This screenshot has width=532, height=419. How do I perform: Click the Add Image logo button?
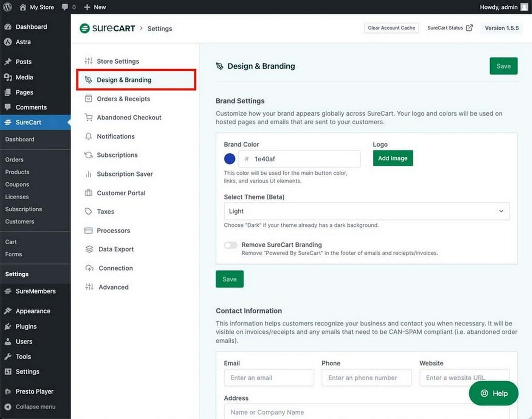[x=393, y=158]
